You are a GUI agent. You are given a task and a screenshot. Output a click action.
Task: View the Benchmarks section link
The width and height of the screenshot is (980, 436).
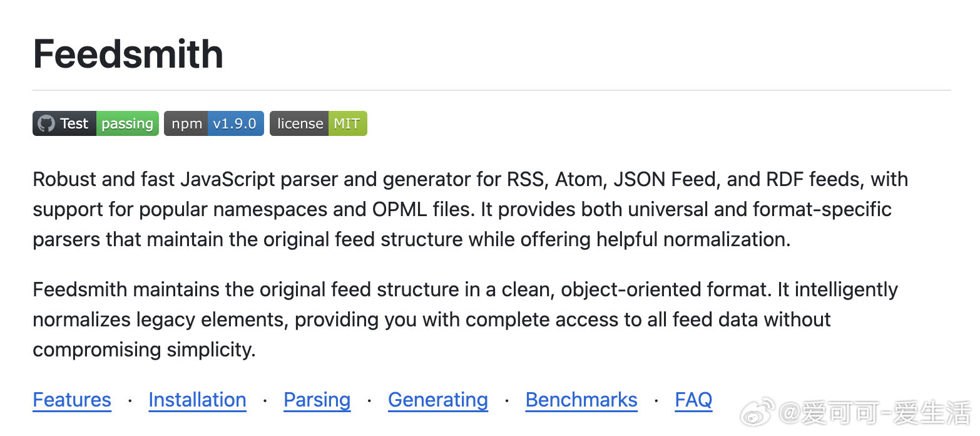[x=581, y=400]
